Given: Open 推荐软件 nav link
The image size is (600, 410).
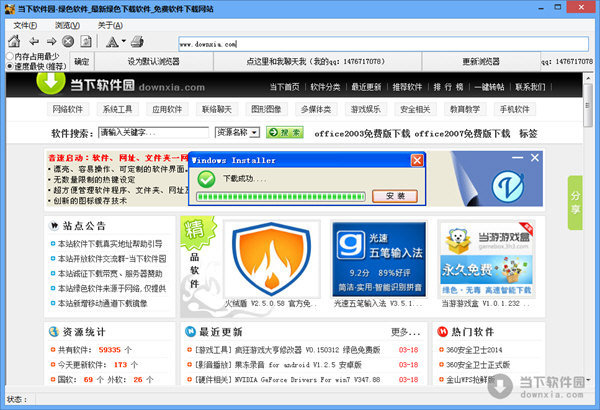Looking at the screenshot, I should coord(407,87).
